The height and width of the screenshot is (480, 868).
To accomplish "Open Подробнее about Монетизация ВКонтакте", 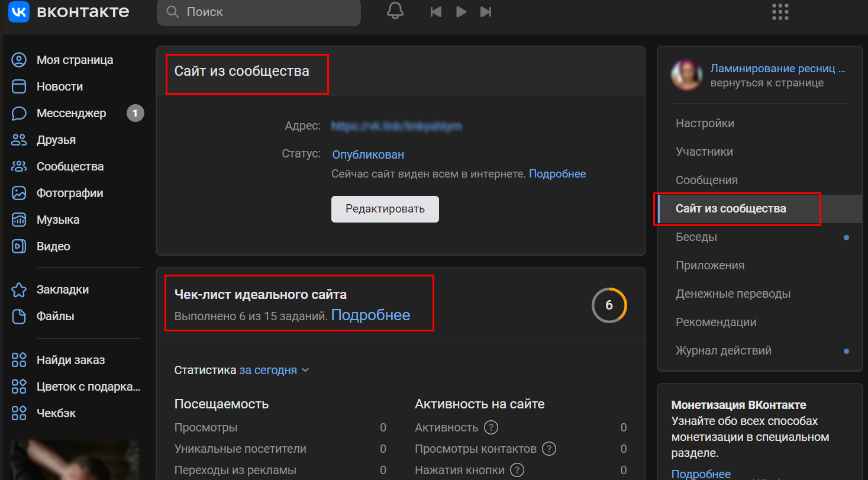I will click(701, 473).
